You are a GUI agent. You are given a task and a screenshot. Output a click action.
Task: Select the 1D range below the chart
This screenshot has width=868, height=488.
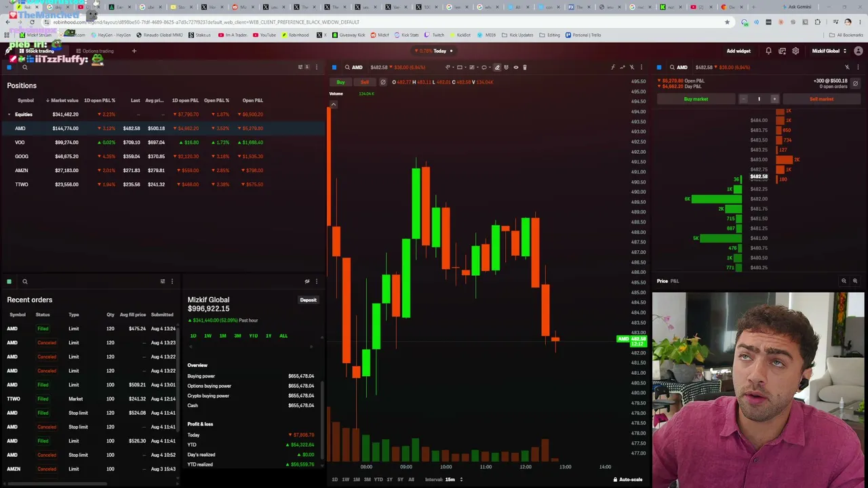(x=334, y=479)
